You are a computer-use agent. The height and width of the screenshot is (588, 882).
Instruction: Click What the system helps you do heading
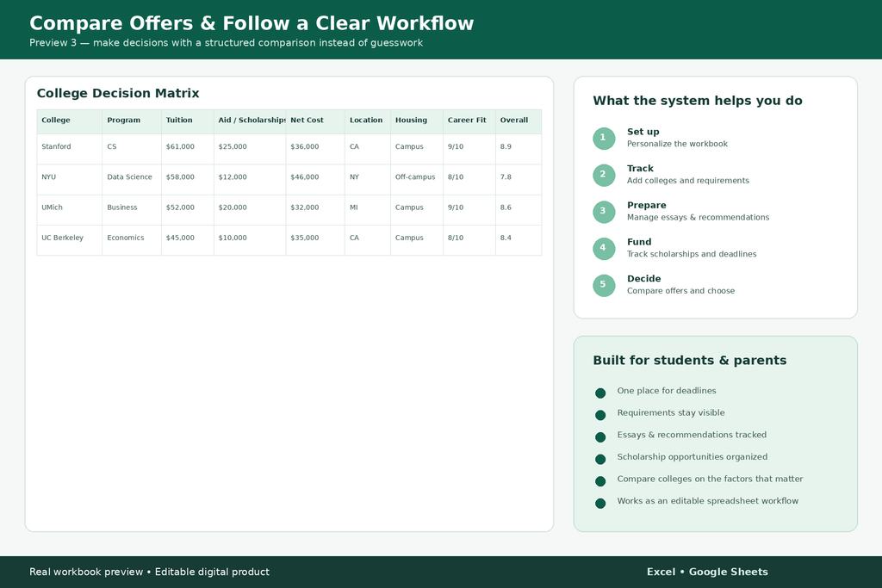point(698,101)
